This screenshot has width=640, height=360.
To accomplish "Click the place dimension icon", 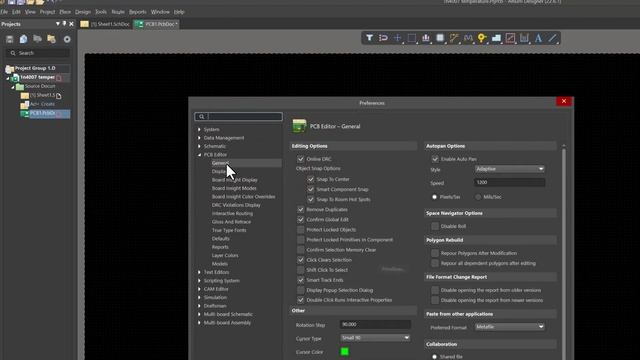I will [524, 38].
